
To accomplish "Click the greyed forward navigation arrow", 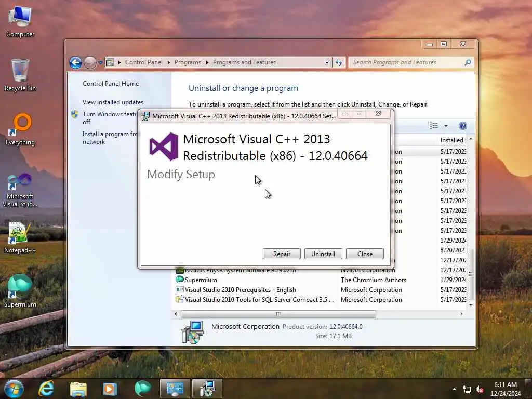I will tap(90, 62).
